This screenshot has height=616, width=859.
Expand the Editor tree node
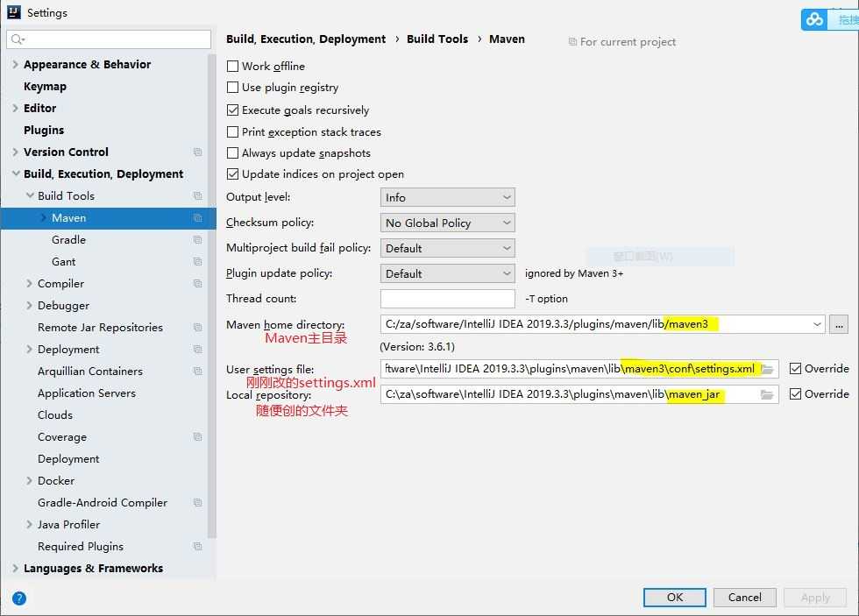[16, 109]
